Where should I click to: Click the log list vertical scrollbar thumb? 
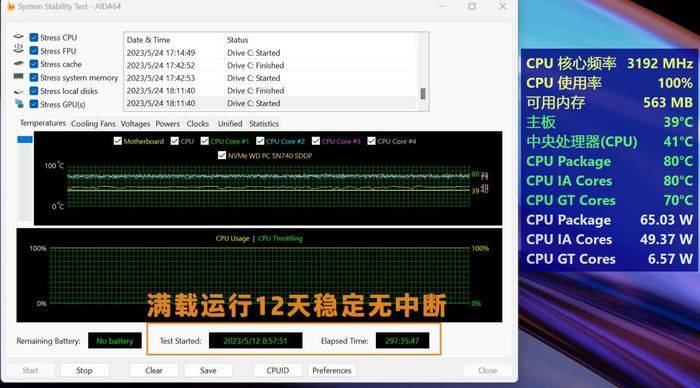(x=423, y=94)
